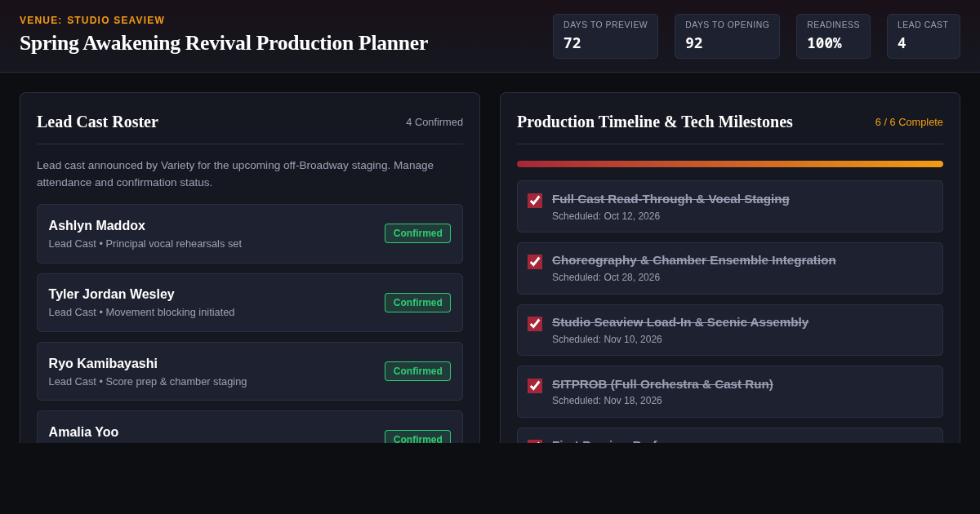The height and width of the screenshot is (514, 980).
Task: Click the Ashlyn Maddox cast name
Action: click(97, 226)
